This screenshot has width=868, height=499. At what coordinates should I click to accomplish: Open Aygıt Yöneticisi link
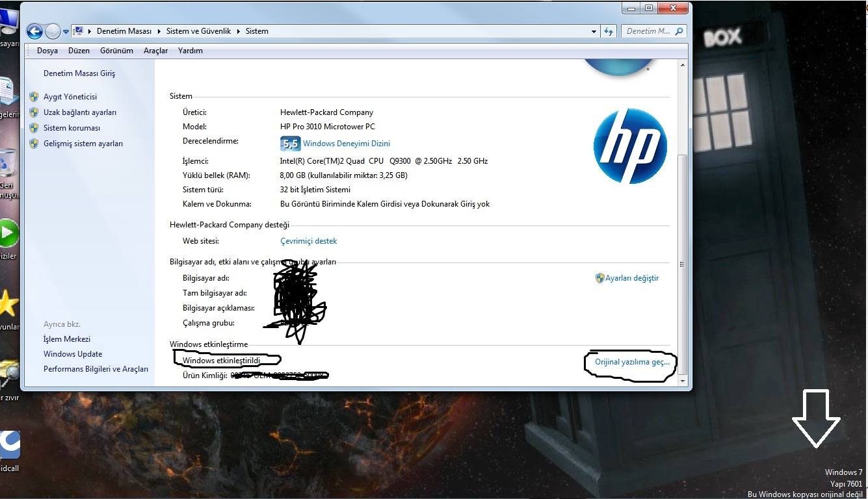[x=70, y=97]
